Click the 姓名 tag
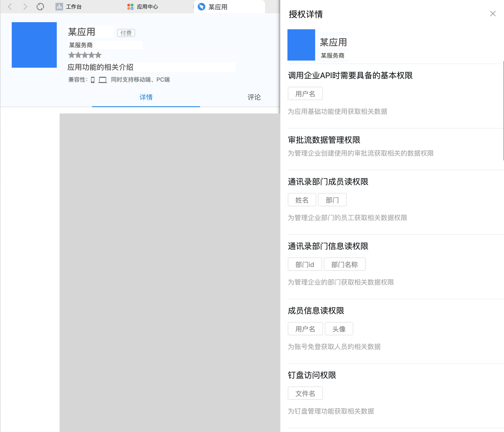Screen dimensions: 504x432 (302, 200)
